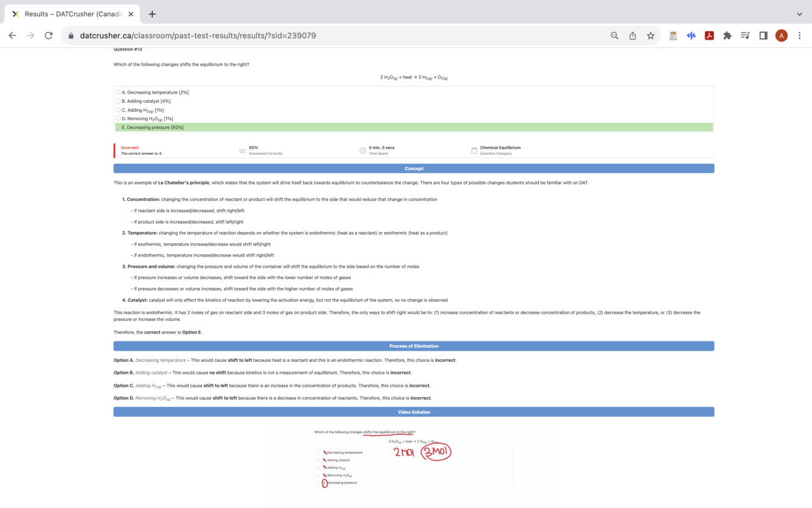Click the Video Solution header
812x508 pixels.
click(414, 412)
